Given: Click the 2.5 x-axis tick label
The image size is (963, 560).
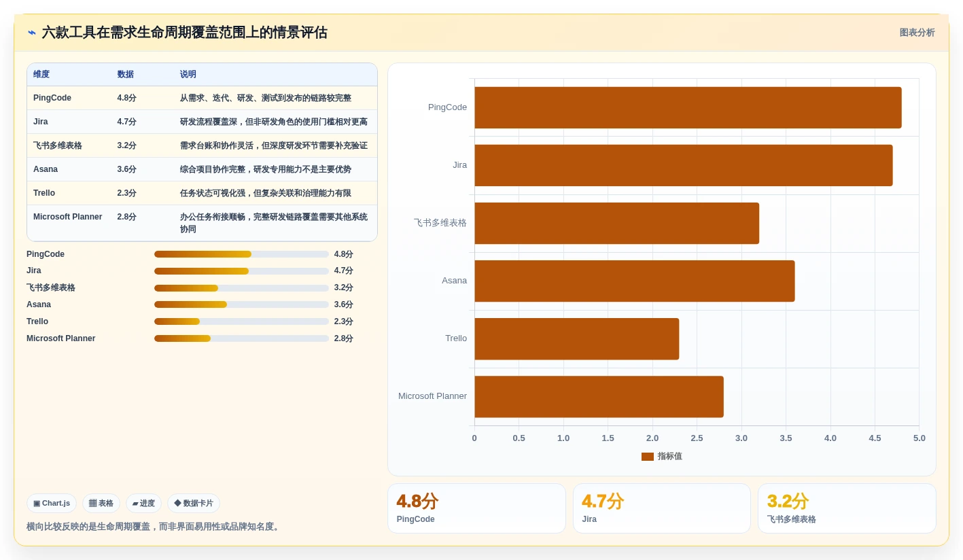Looking at the screenshot, I should click(697, 438).
